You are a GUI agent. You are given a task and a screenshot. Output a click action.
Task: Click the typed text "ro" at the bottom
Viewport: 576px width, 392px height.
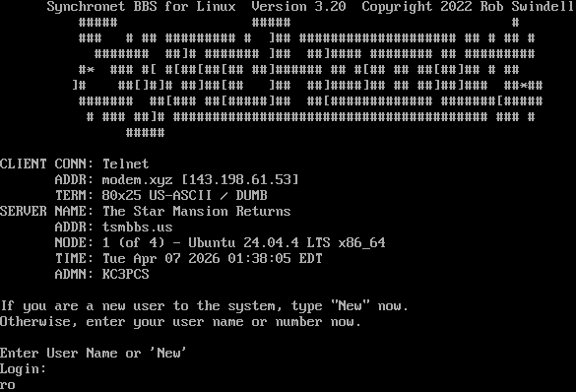8,385
